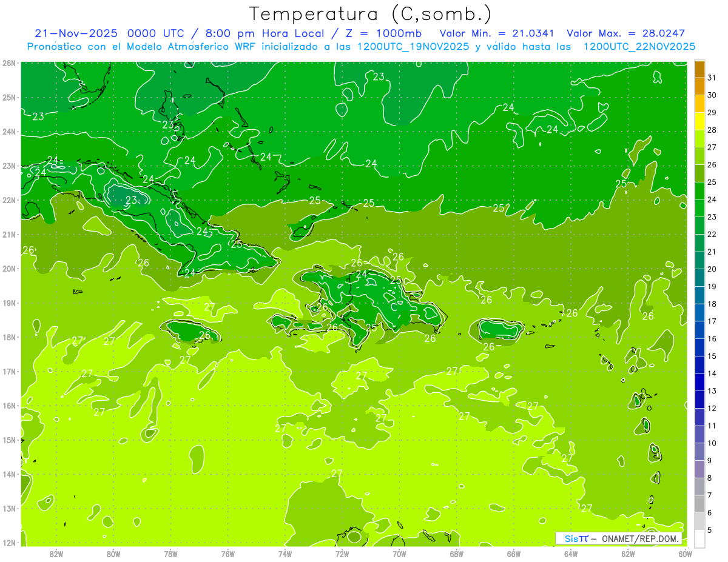Click the blue 'Sis' logo text
728x562 pixels.
(572, 538)
